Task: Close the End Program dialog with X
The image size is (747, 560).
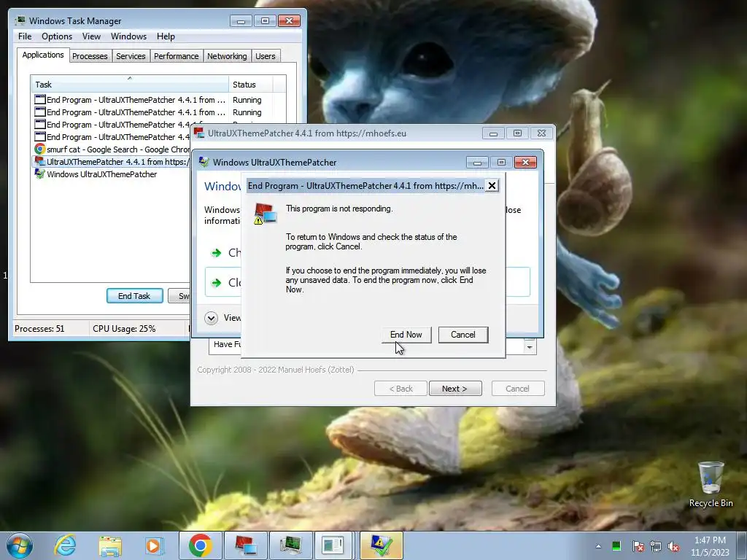Action: [492, 186]
